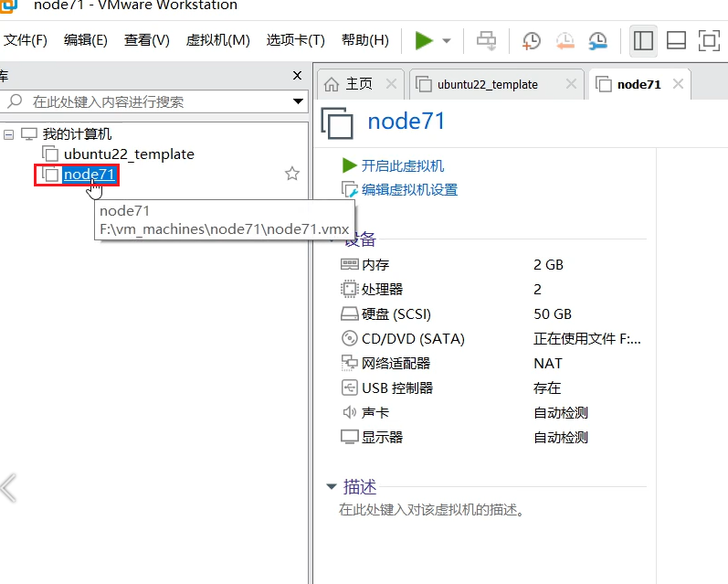Open the 查看(V) menu
Screen dimensions: 728x584
coord(147,40)
